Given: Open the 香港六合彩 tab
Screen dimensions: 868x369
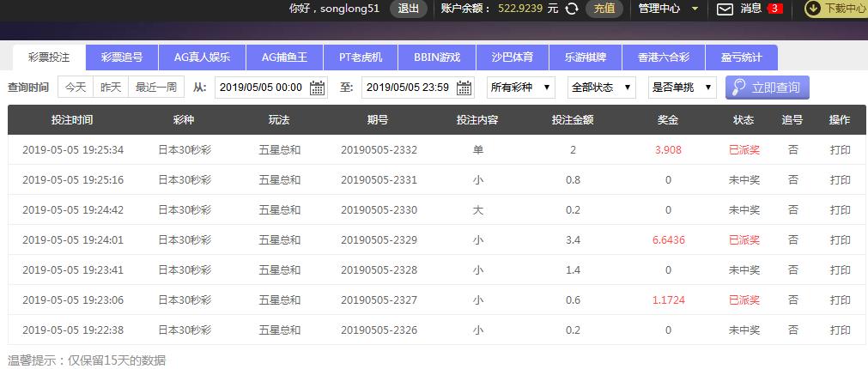Looking at the screenshot, I should (664, 57).
